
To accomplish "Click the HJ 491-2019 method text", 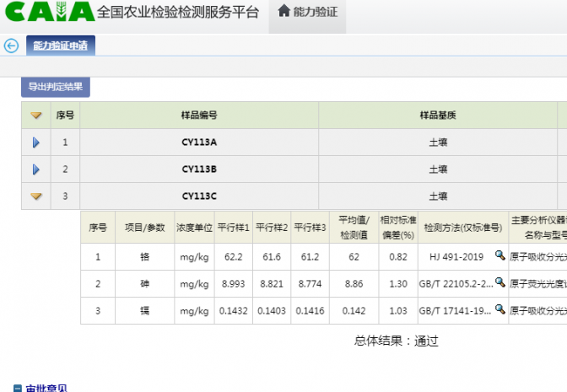I will [x=456, y=257].
